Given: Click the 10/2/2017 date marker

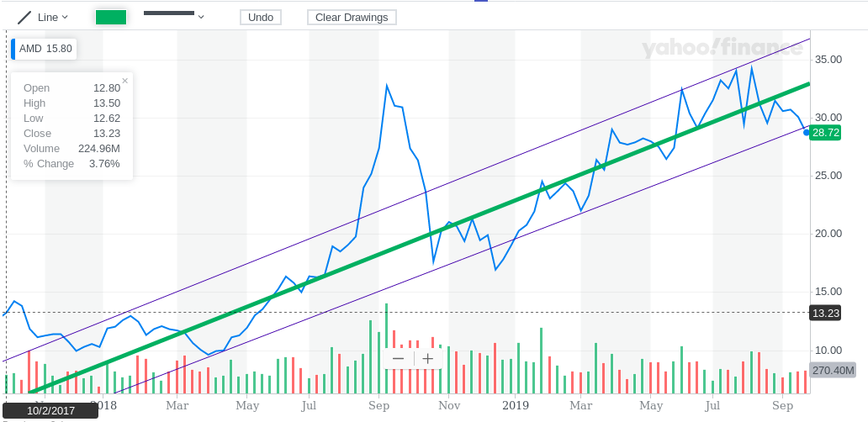Looking at the screenshot, I should [50, 411].
